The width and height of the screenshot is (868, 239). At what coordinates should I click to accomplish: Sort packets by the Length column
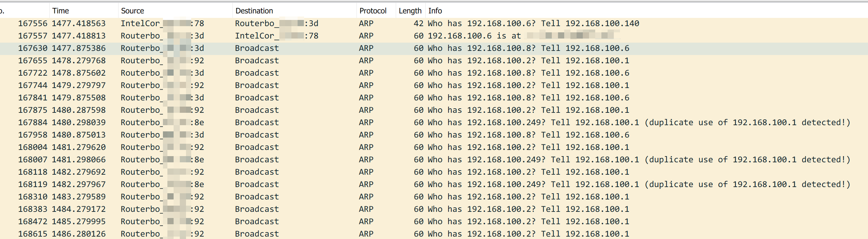410,11
